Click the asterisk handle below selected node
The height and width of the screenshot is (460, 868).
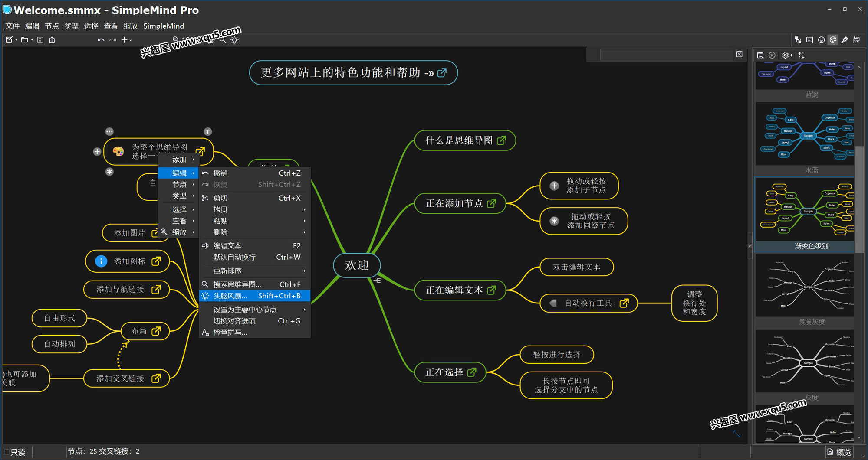coord(109,172)
